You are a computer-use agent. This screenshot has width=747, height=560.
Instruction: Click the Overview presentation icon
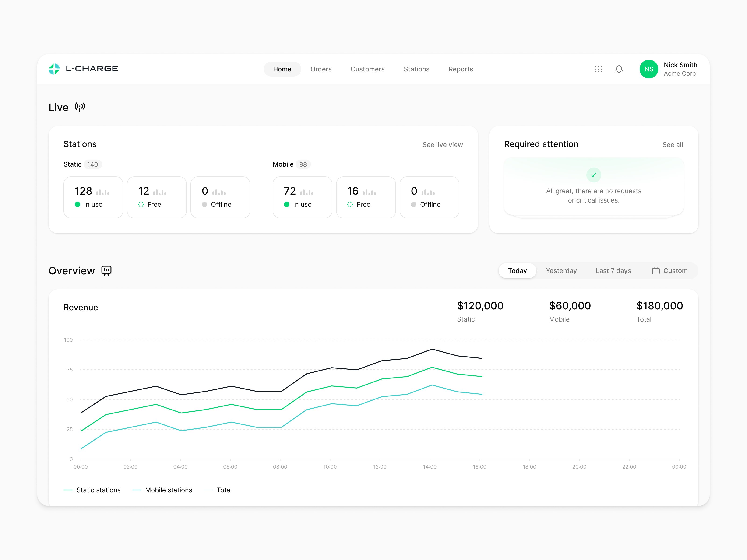pos(106,271)
